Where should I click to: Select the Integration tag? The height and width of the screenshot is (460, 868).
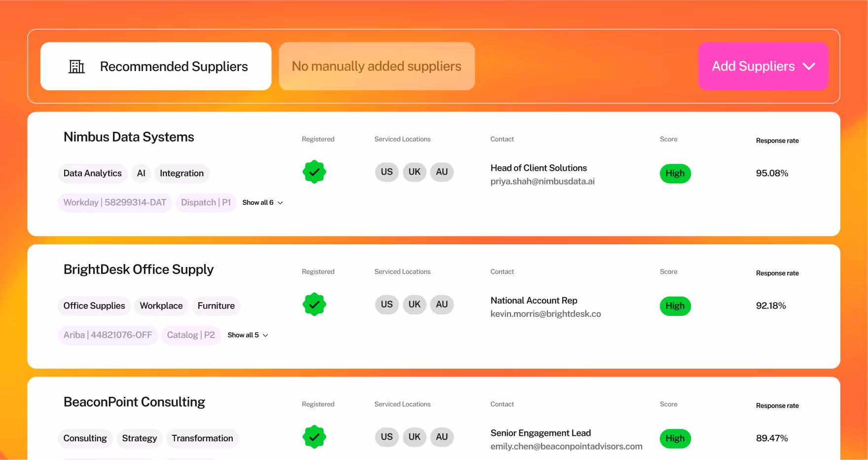pyautogui.click(x=181, y=173)
